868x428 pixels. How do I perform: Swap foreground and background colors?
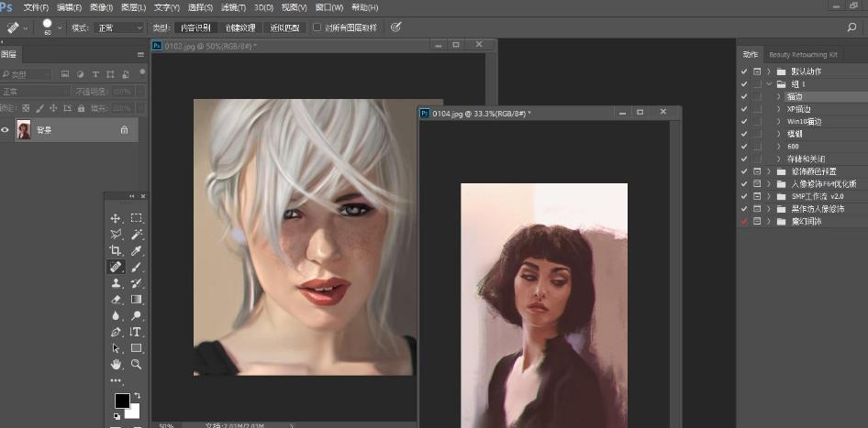point(138,396)
